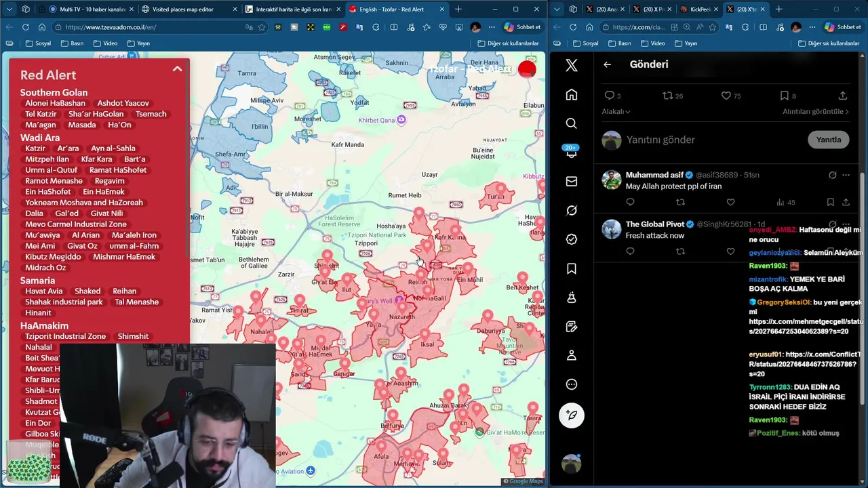Screen dimensions: 868x488
Task: Open X bookmarks from the sidebar
Action: click(x=572, y=268)
